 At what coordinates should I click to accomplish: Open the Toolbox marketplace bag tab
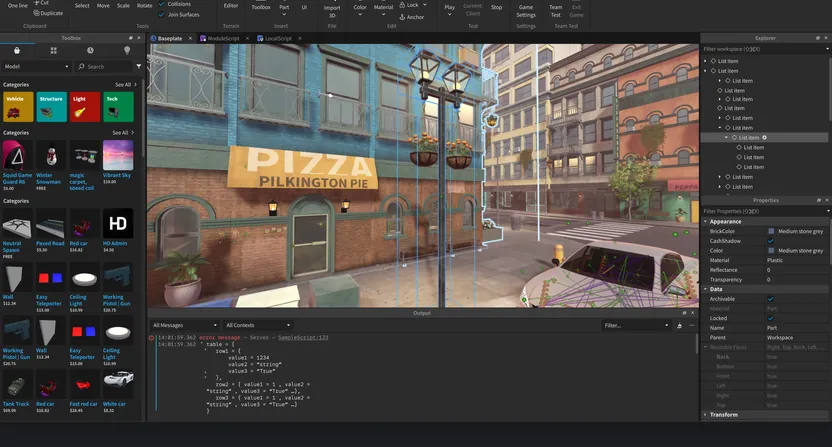[17, 50]
